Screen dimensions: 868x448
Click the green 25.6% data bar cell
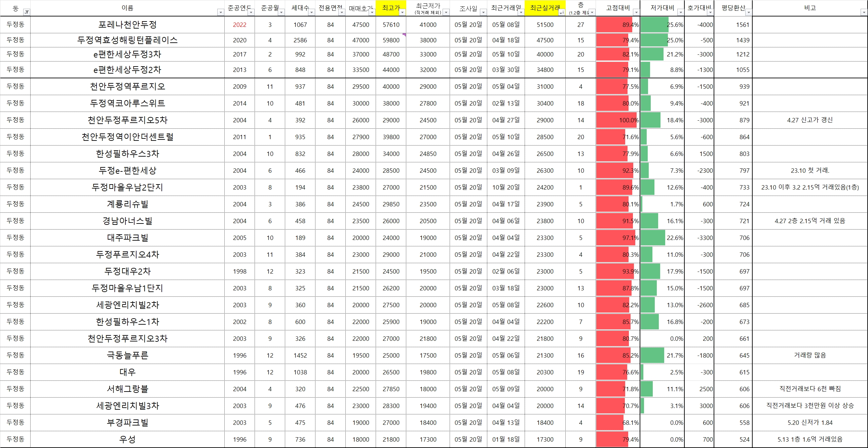click(662, 25)
